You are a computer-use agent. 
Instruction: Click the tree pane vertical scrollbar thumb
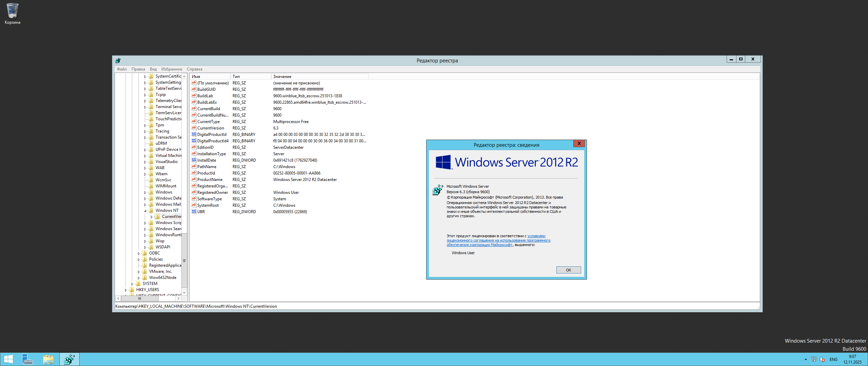(184, 260)
